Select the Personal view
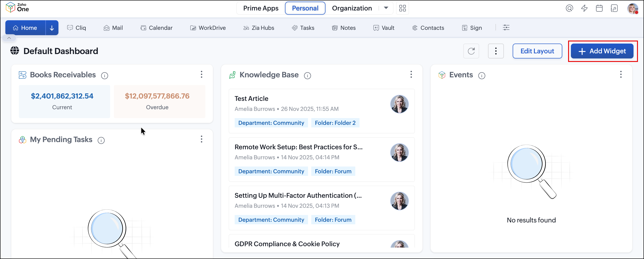 click(x=305, y=8)
